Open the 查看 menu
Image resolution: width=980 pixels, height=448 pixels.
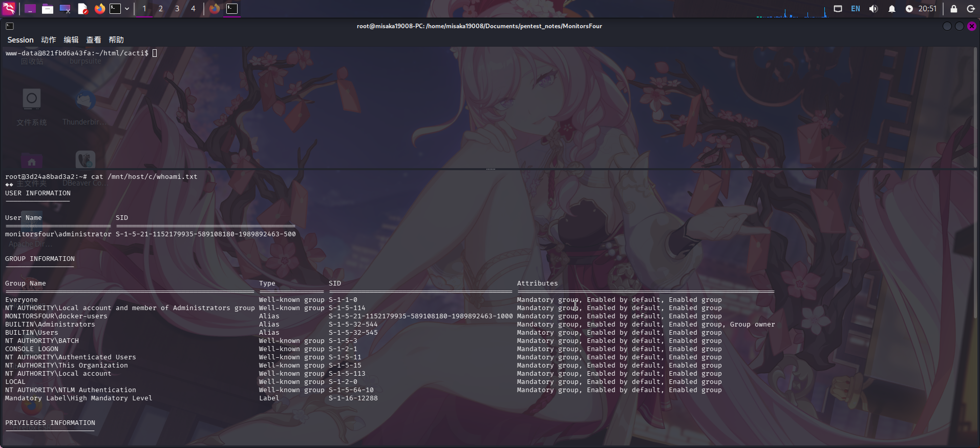point(94,40)
